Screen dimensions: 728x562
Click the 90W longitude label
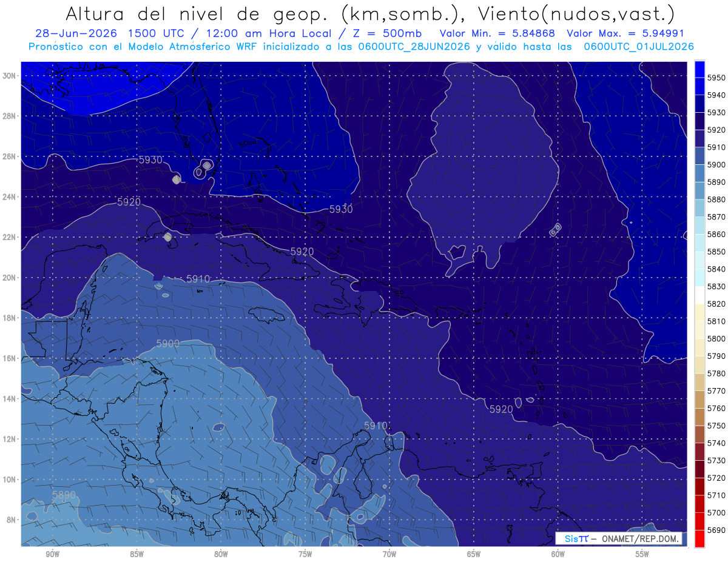tap(52, 555)
